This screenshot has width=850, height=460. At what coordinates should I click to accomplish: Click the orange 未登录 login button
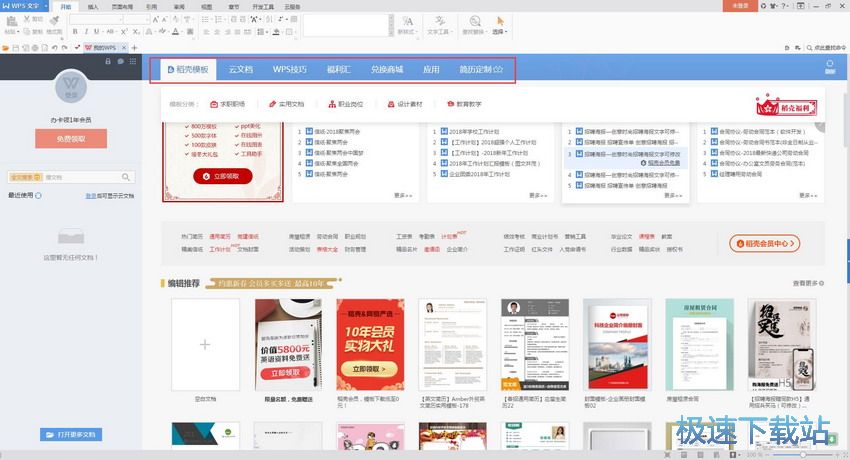pyautogui.click(x=740, y=5)
